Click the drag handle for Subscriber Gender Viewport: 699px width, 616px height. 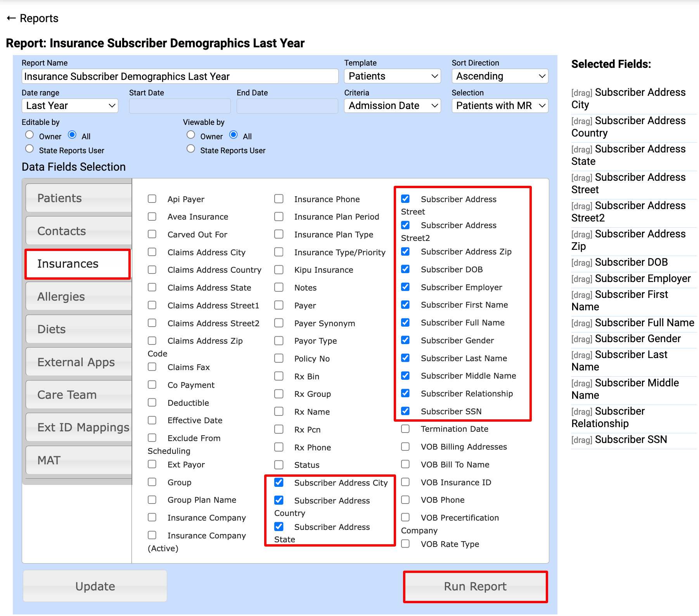(x=581, y=339)
